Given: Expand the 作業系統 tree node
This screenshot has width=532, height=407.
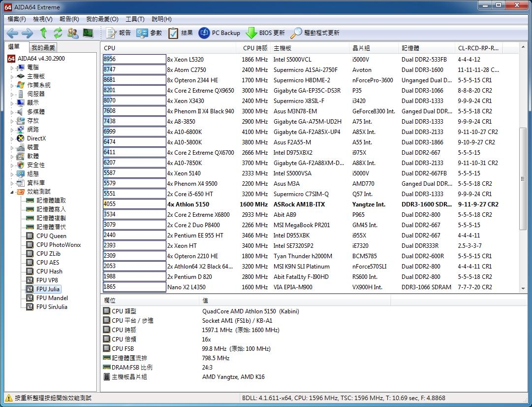Looking at the screenshot, I should pos(12,85).
